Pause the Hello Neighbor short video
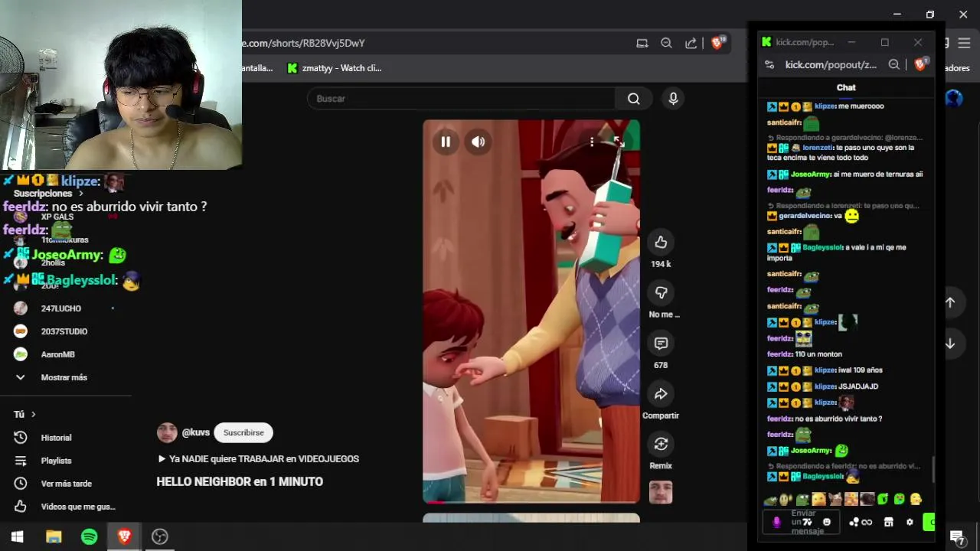Image resolution: width=980 pixels, height=551 pixels. pos(445,142)
